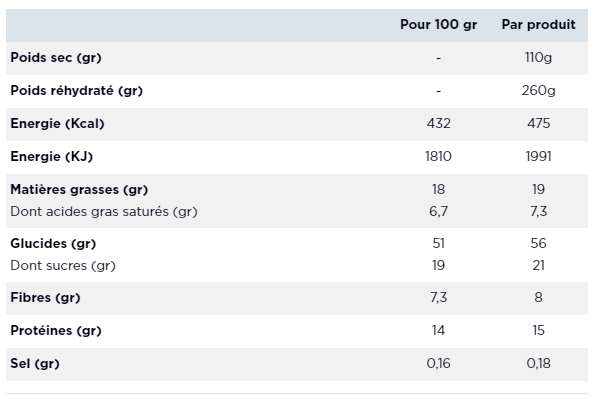Select the 'Sel (gr)' row label
This screenshot has height=396, width=598.
(x=35, y=364)
